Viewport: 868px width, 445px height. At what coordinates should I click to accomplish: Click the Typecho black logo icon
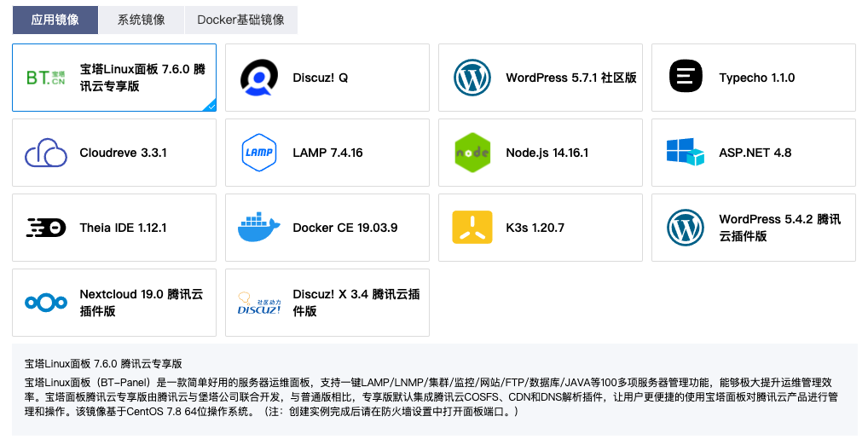(686, 77)
